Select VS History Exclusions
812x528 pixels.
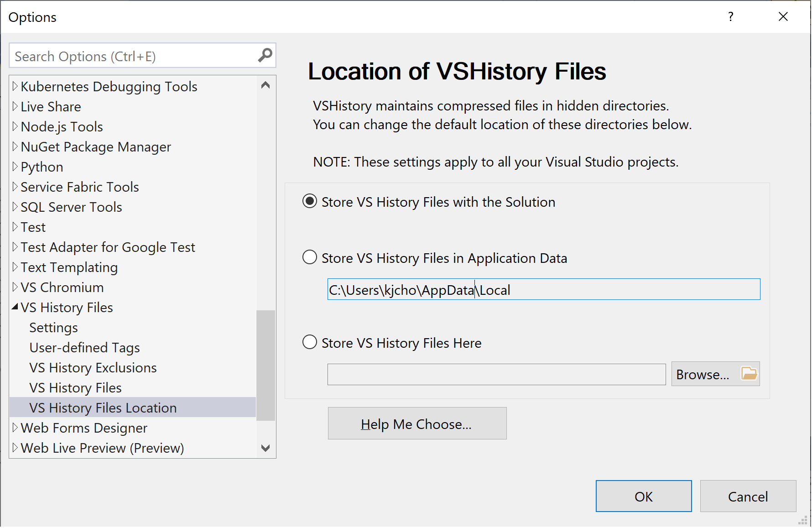coord(93,367)
